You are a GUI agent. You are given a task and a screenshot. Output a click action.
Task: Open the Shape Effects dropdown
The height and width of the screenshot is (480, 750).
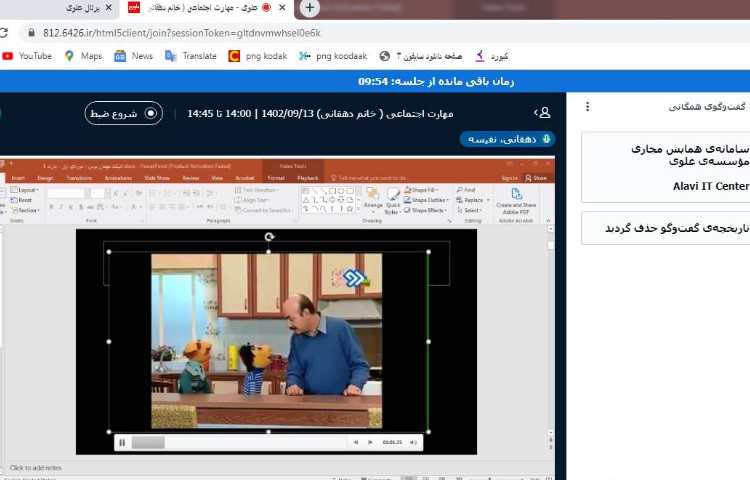click(425, 210)
